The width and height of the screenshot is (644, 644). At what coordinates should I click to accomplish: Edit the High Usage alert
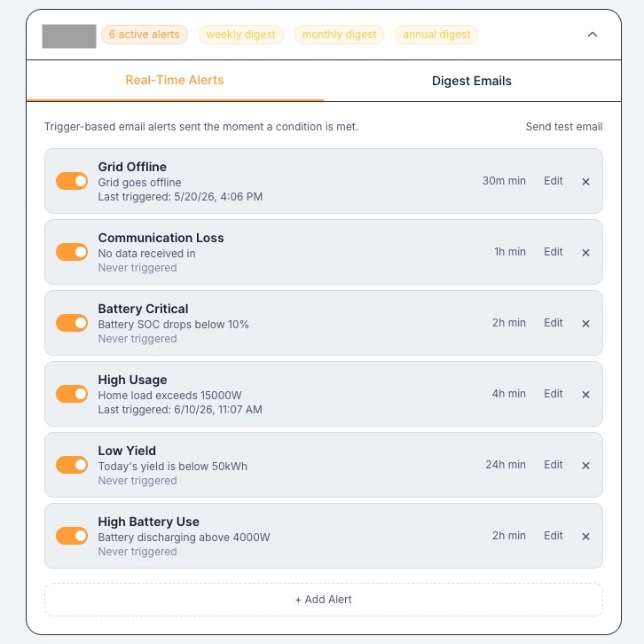(x=554, y=394)
